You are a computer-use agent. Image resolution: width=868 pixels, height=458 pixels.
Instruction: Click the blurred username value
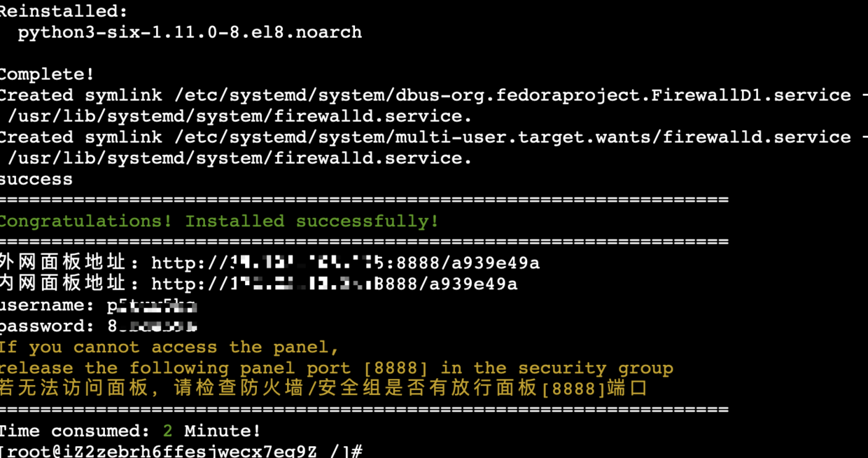(x=151, y=306)
